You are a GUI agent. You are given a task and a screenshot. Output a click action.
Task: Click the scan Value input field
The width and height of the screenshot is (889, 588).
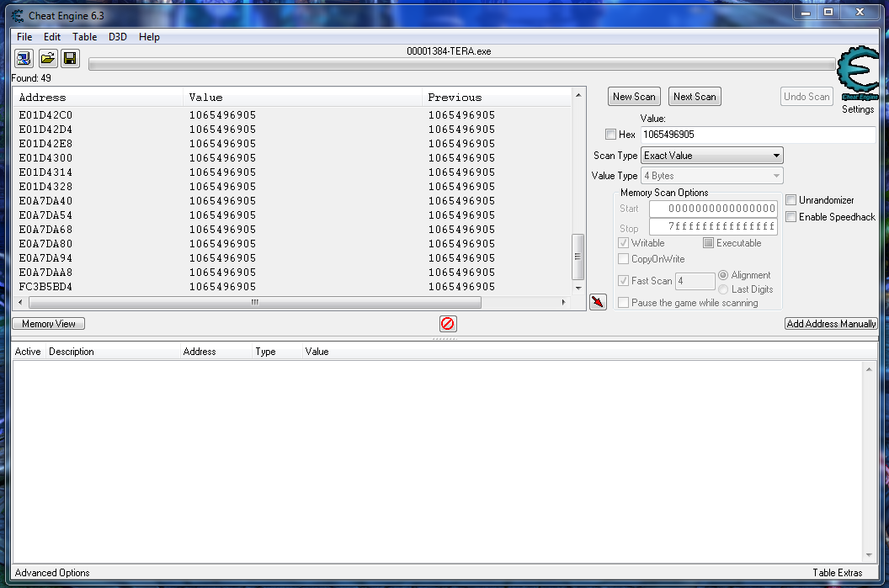click(758, 135)
